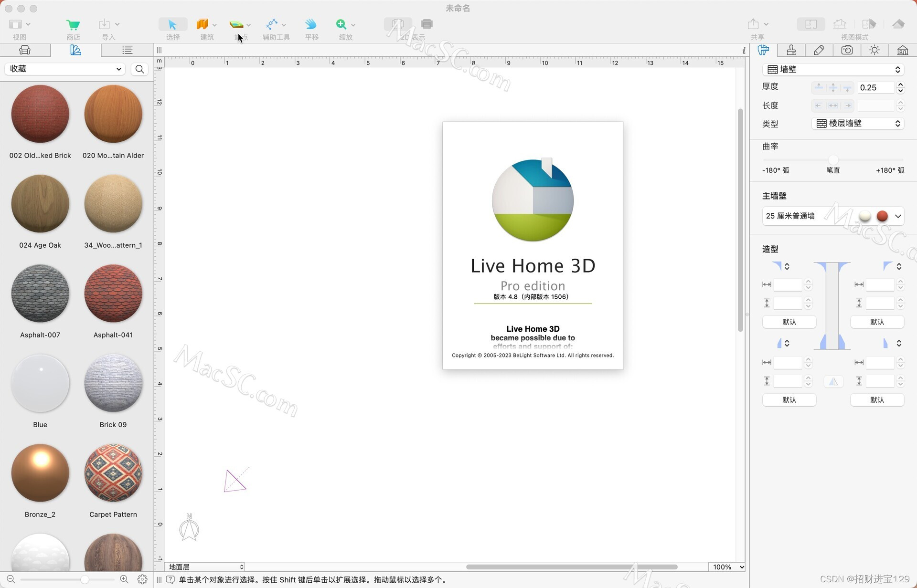
Task: Click the 厚度 value field 0.25
Action: 876,87
